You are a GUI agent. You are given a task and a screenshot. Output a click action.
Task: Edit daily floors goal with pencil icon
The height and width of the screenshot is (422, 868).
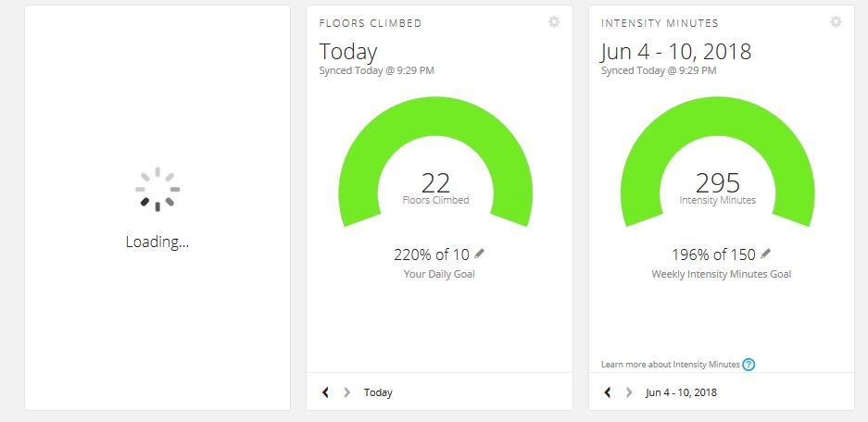(x=479, y=254)
